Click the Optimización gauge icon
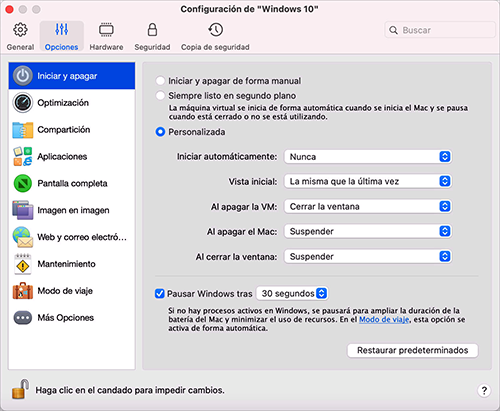Viewport: 500px width, 411px height. [23, 103]
